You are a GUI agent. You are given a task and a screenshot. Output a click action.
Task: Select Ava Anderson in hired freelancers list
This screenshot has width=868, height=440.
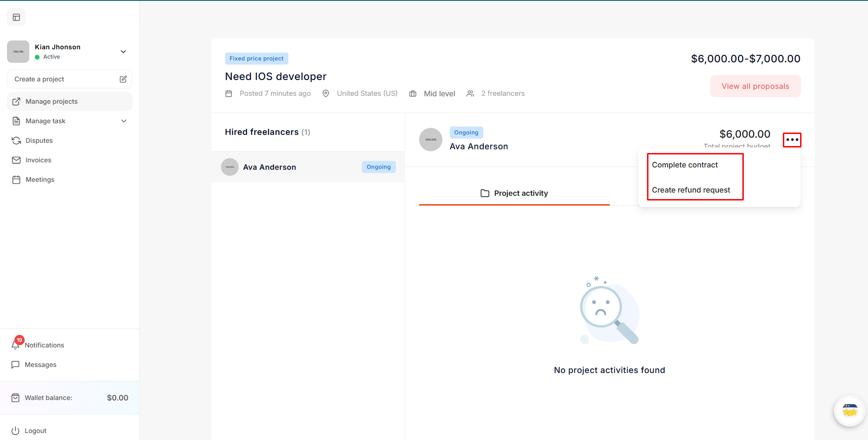click(x=269, y=167)
